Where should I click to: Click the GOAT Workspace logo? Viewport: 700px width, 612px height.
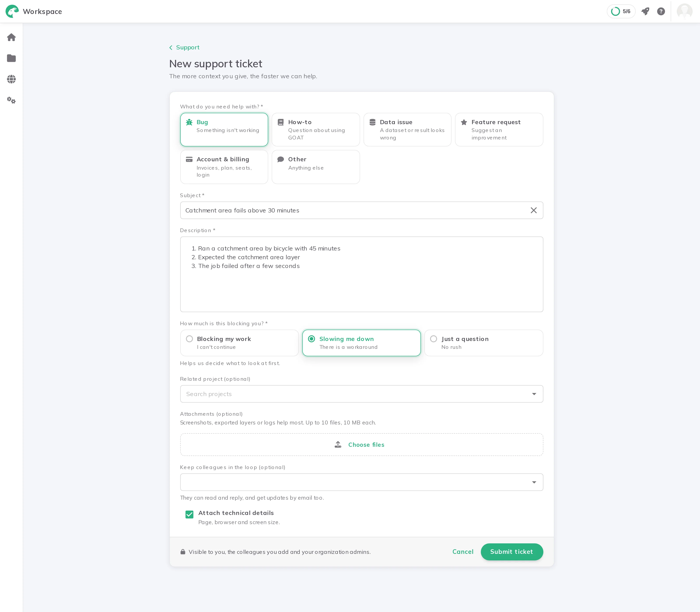click(12, 11)
